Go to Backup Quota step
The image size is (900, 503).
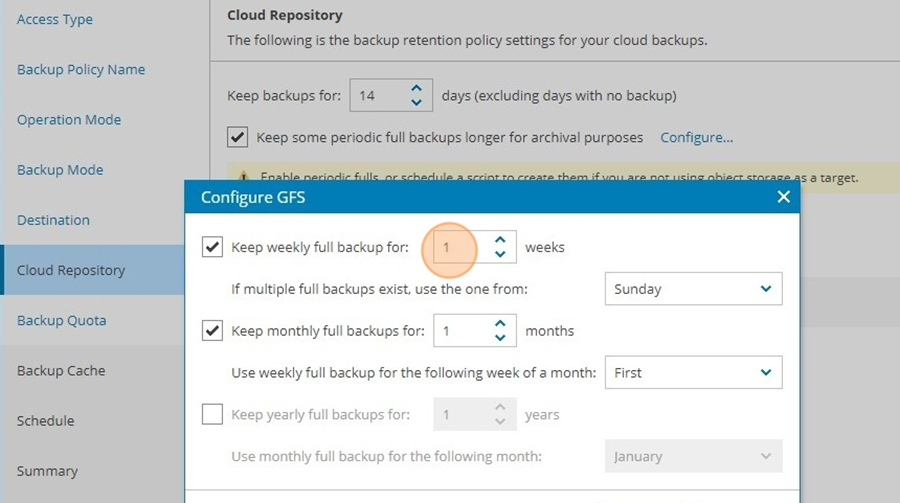point(61,320)
